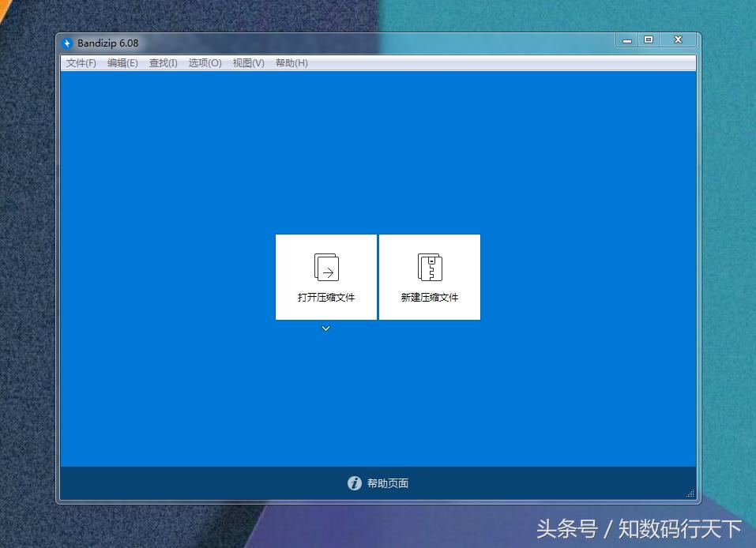The image size is (756, 548).
Task: Expand the chevron below 打开压缩文件 for recent archives
Action: click(325, 328)
